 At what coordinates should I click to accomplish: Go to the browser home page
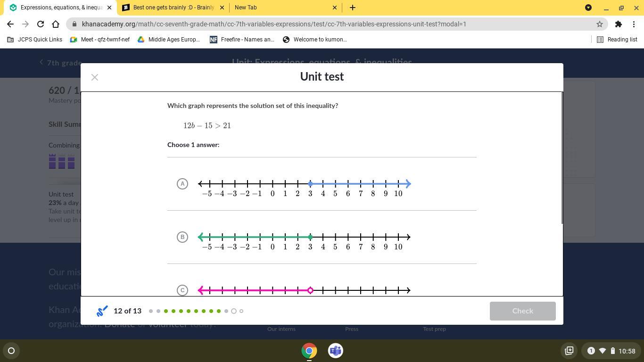coord(56,24)
